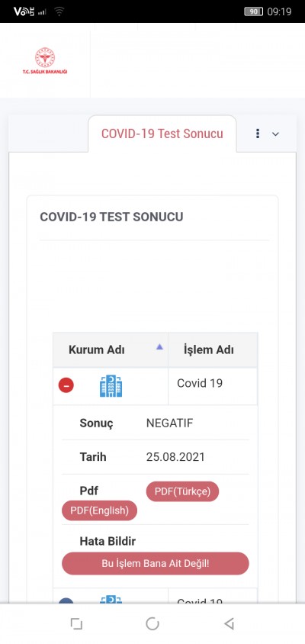This screenshot has width=305, height=644.
Task: Tap the T.C. Sağlık Bakanlığı logo
Action: [x=45, y=61]
